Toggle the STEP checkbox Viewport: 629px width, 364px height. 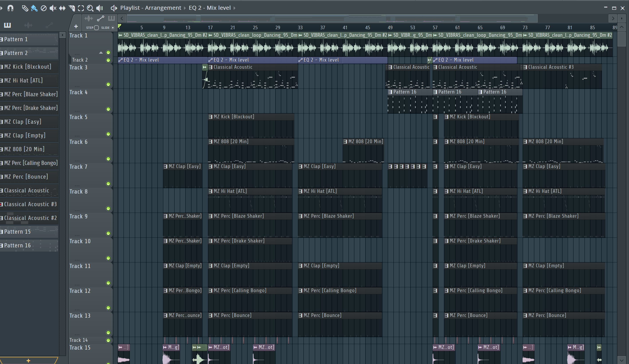(x=96, y=28)
